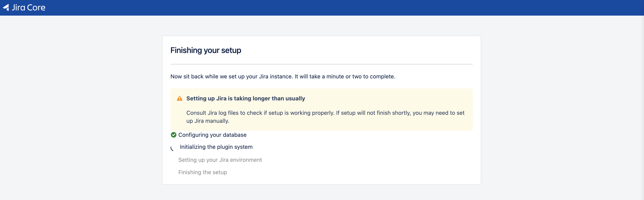Click the plugin system loading spinner
The width and height of the screenshot is (644, 200).
click(172, 148)
